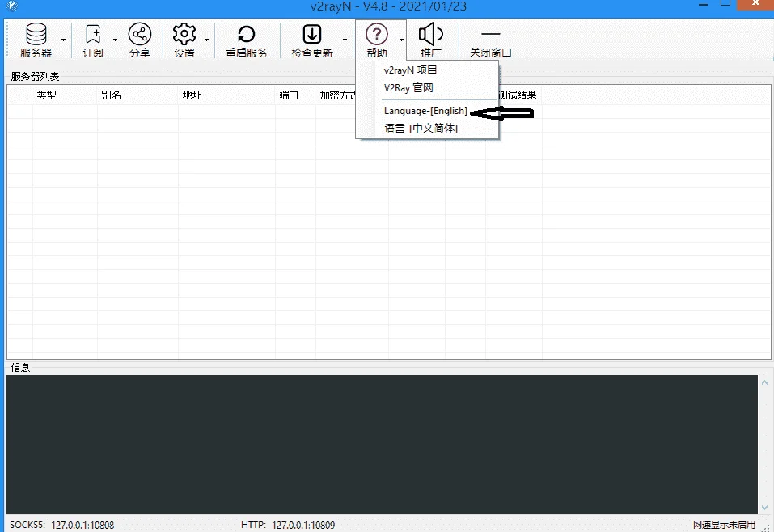Open the 服务器 (Servers) toolbar icon

tap(36, 40)
